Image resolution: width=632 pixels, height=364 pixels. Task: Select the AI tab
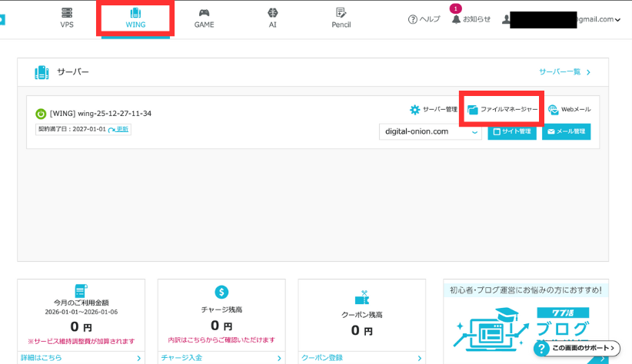tap(272, 18)
